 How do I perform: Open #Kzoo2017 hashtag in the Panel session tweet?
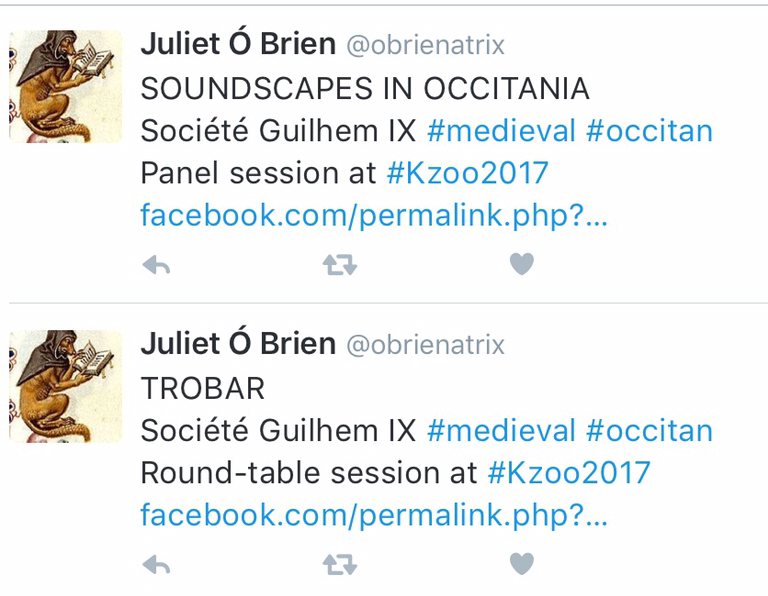point(468,173)
